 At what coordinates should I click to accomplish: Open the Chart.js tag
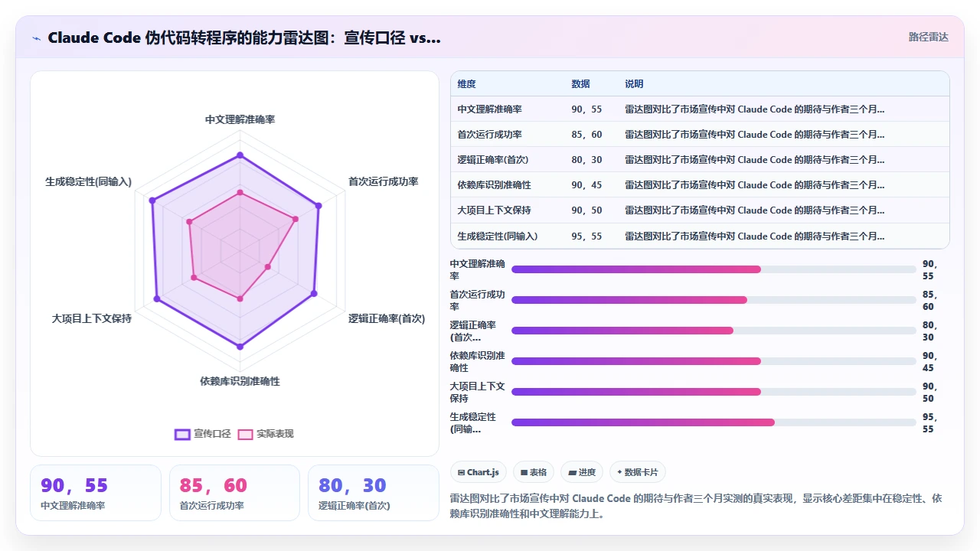[479, 472]
